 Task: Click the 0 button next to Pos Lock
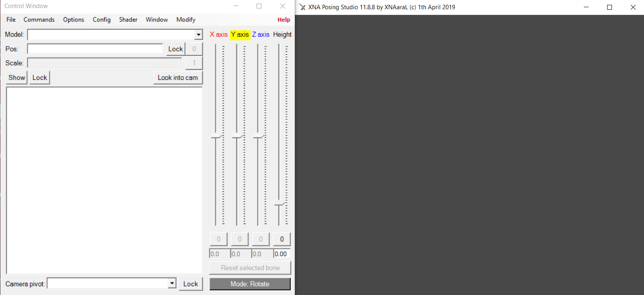tap(194, 49)
